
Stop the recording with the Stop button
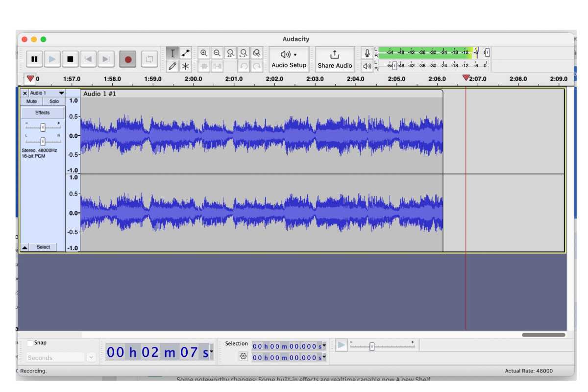[70, 59]
